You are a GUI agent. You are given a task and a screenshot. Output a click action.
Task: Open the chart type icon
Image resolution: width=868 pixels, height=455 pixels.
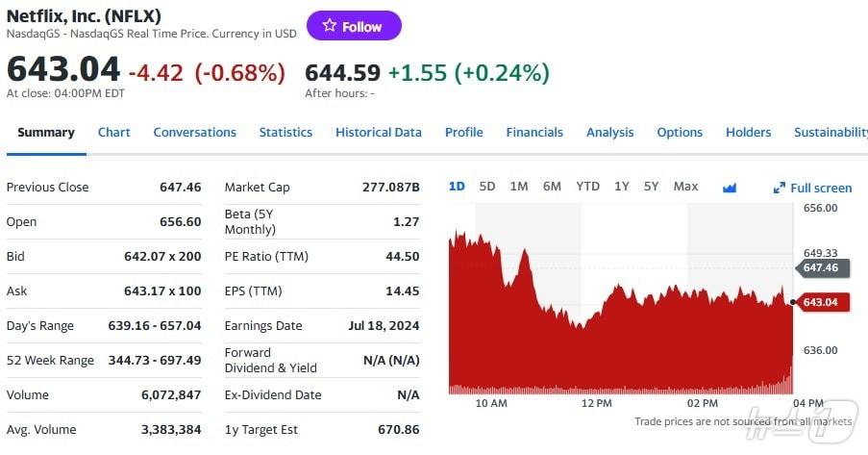730,188
